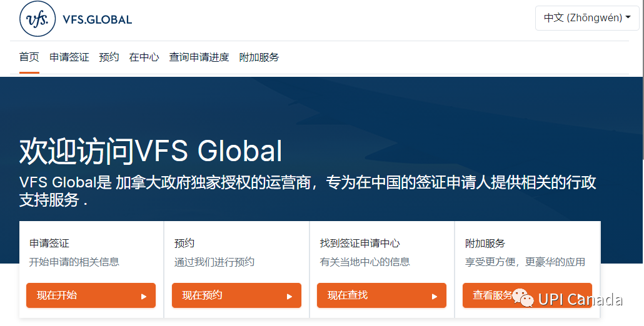Click the 欢迎访问VFS Global headline

pyautogui.click(x=151, y=151)
